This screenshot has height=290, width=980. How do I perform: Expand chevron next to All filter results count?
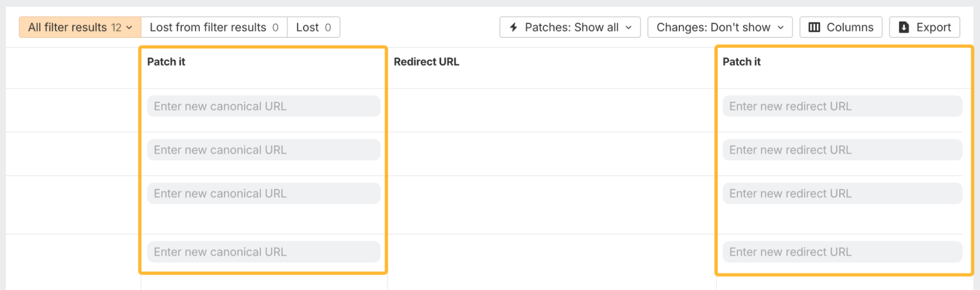pos(129,27)
